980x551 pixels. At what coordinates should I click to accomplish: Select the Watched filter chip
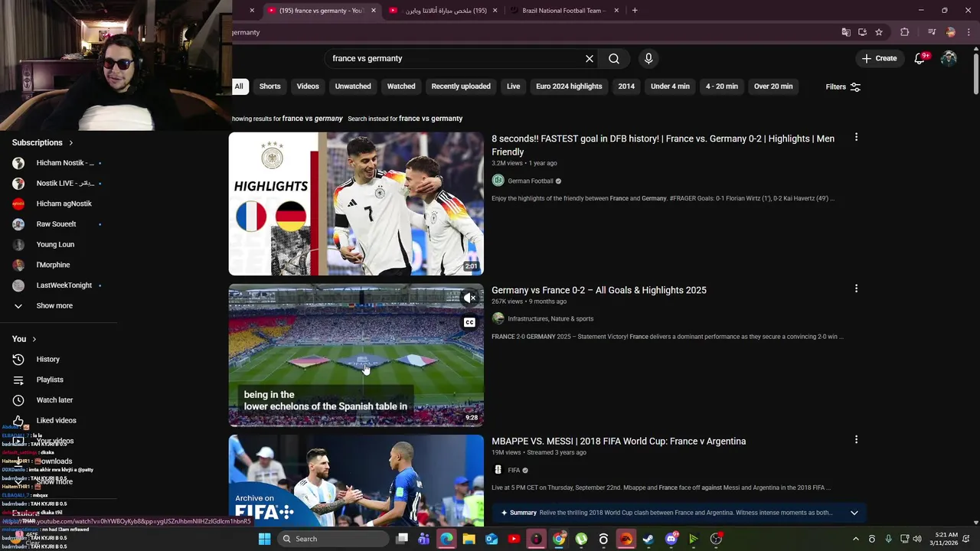click(x=401, y=86)
